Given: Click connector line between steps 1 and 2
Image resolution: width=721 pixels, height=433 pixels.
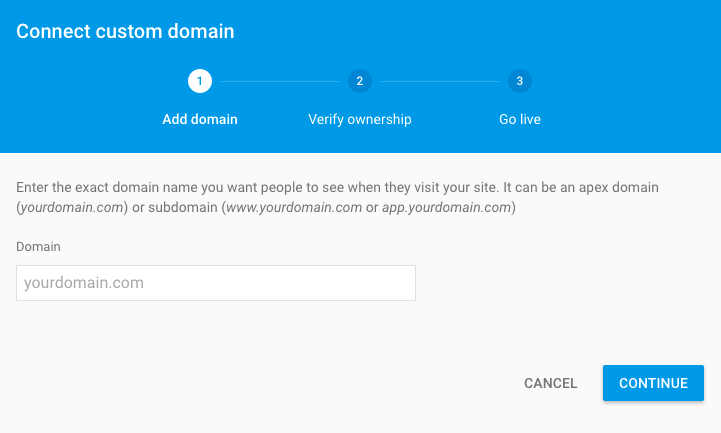Looking at the screenshot, I should (280, 81).
